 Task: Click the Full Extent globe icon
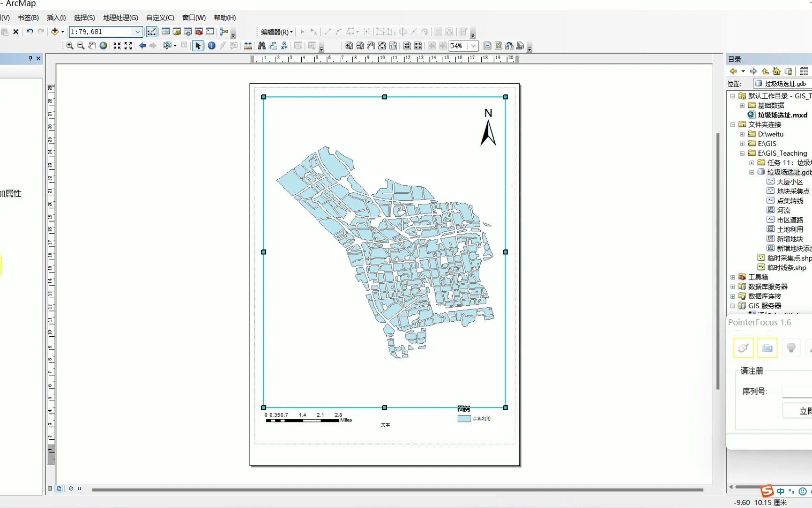pos(103,46)
